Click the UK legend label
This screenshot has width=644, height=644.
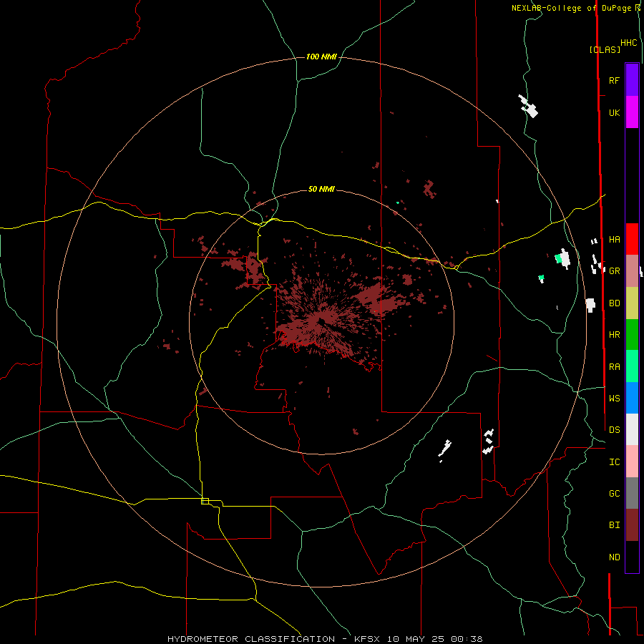(x=614, y=112)
